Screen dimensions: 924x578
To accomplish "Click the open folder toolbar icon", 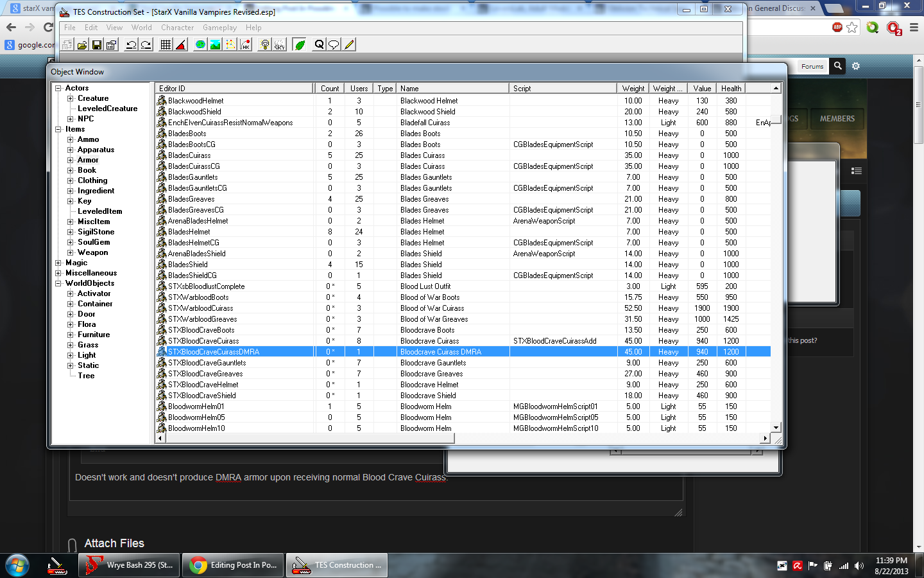I will [x=82, y=45].
